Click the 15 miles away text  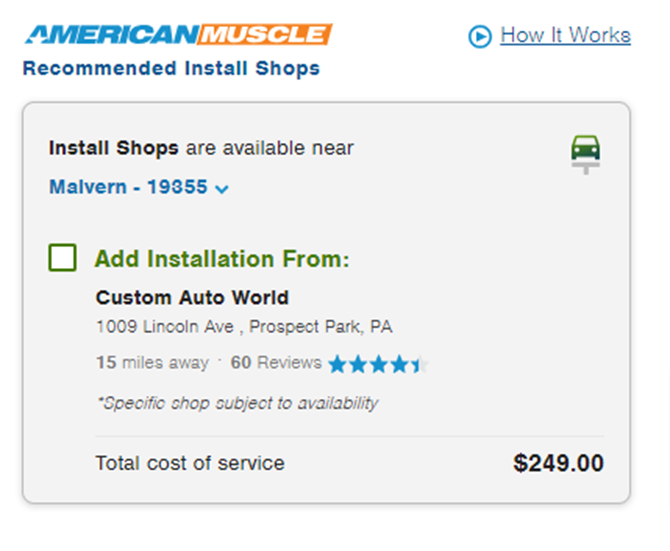tap(153, 363)
